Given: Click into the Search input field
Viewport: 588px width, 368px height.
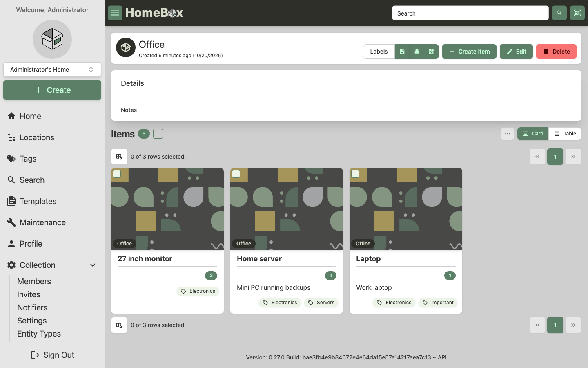Looking at the screenshot, I should pyautogui.click(x=470, y=13).
